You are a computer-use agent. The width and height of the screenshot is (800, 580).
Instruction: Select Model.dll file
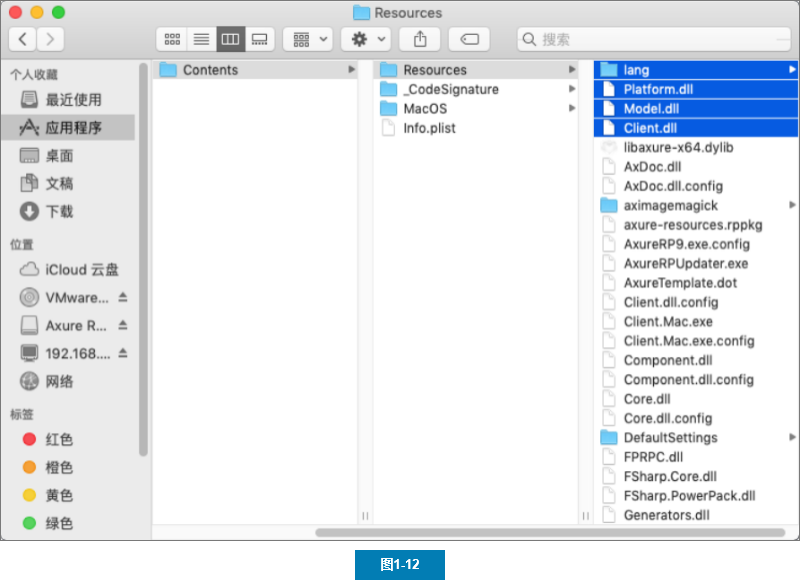(x=696, y=109)
